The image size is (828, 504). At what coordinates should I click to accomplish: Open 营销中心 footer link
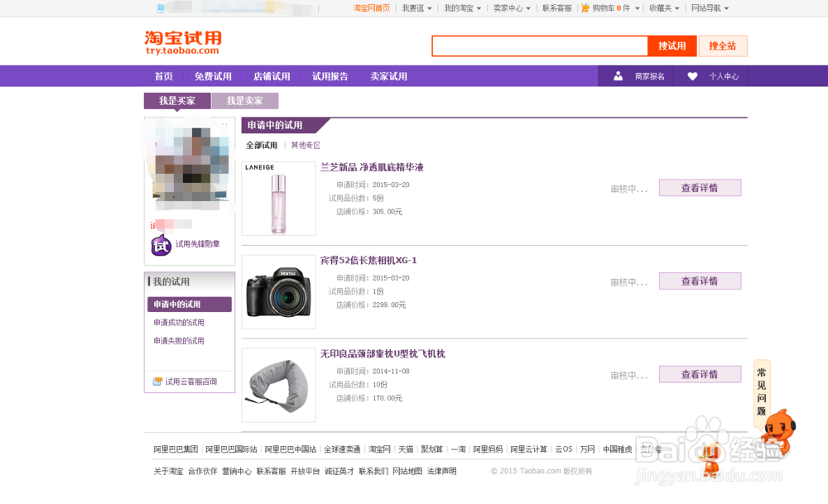click(x=237, y=471)
